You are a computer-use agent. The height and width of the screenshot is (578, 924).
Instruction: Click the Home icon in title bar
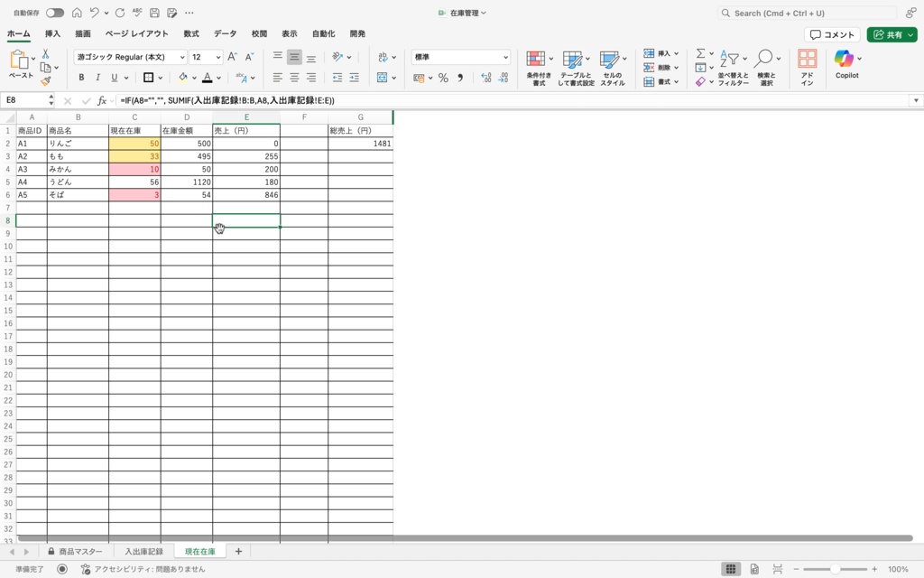77,13
